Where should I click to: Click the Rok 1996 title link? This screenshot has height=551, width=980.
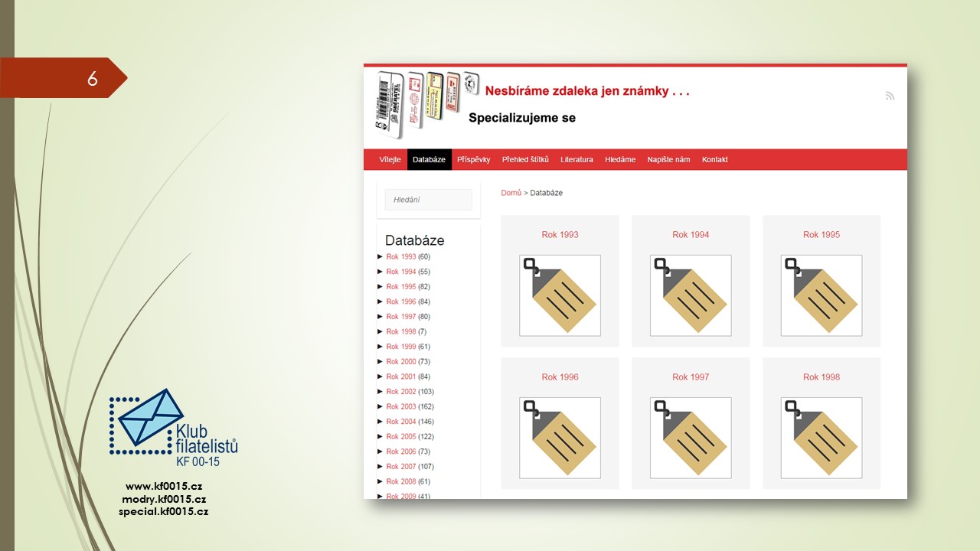[560, 377]
